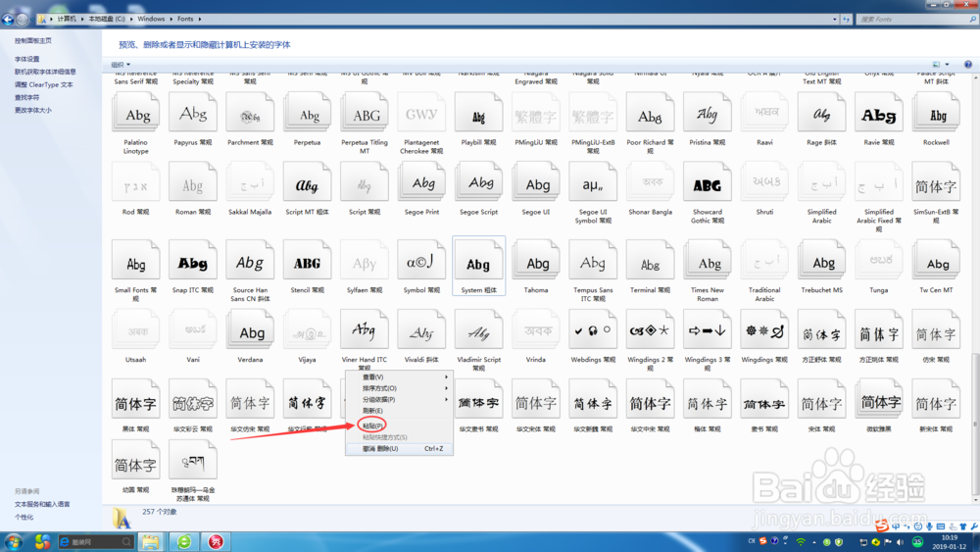
Task: Click the taskbar 酷狗网 search box
Action: (x=95, y=541)
